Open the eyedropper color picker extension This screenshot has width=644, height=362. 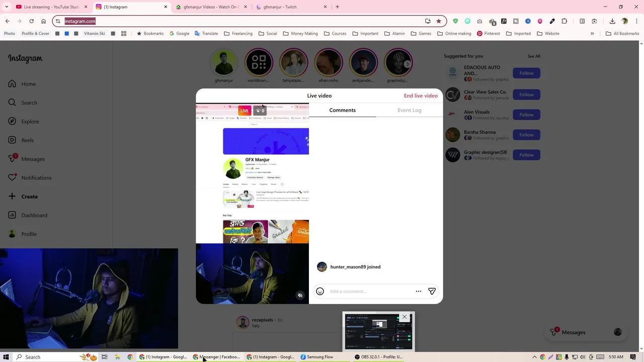[552, 21]
